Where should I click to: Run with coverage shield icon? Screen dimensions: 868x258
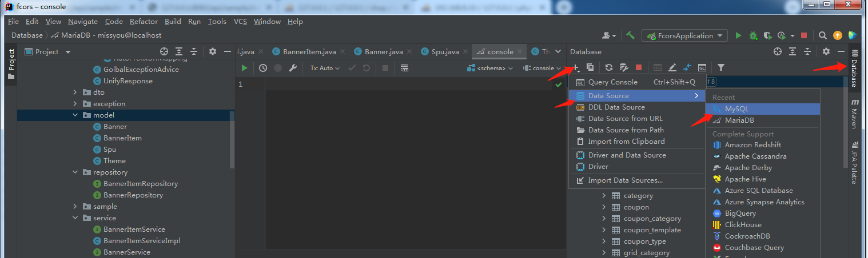[767, 35]
